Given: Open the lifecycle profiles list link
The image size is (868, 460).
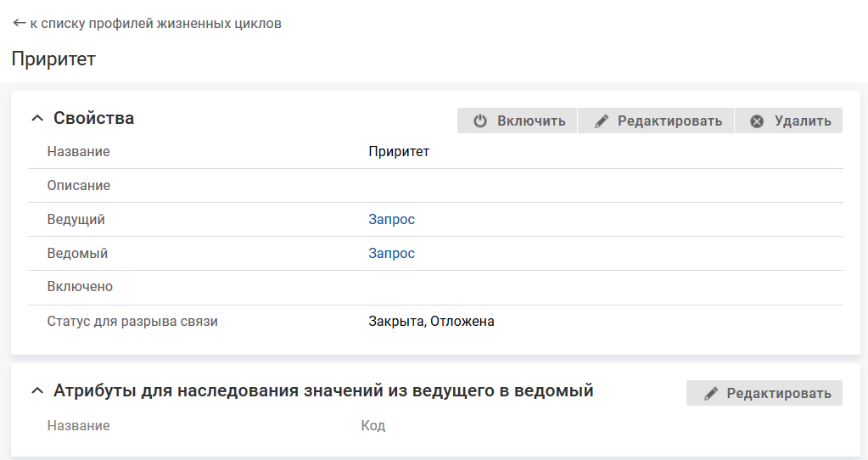Looking at the screenshot, I should 155,24.
